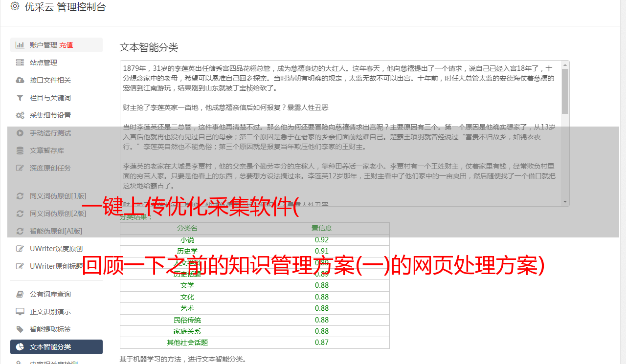Click the 民俗传统 category cell

click(187, 320)
